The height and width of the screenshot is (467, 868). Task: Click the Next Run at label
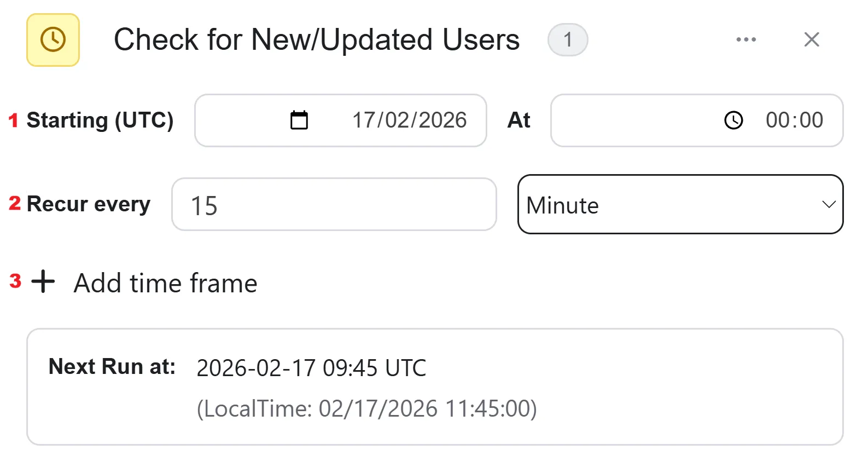pos(112,366)
